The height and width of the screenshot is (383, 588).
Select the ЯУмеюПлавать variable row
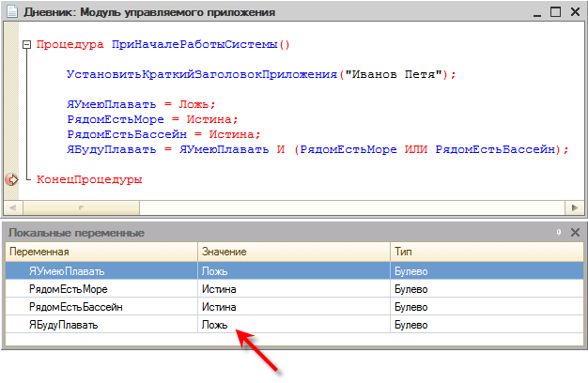pos(294,271)
